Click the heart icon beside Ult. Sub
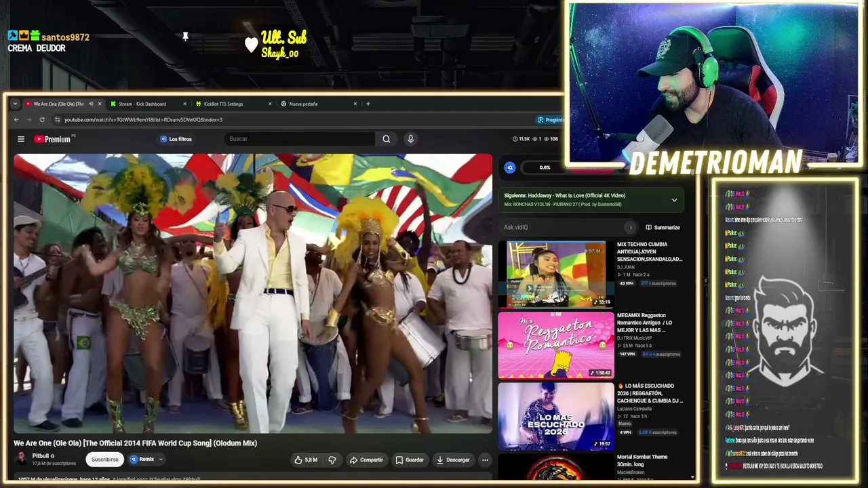 [252, 45]
